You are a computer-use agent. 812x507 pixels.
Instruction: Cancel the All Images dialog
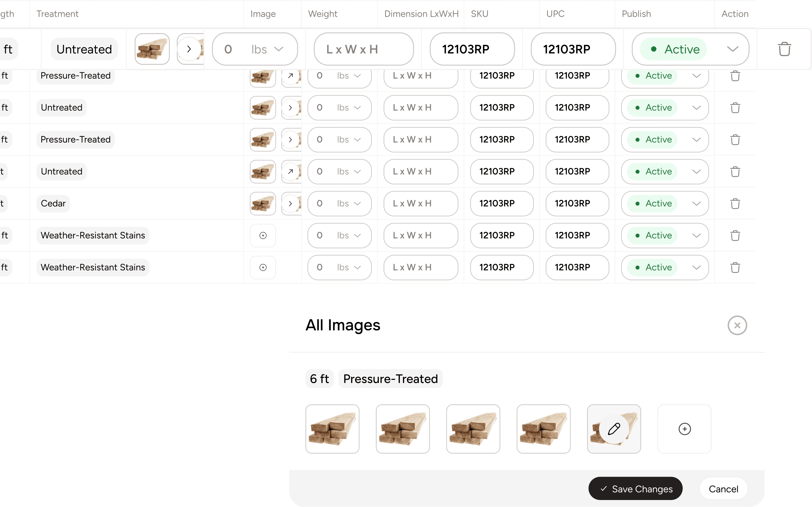pos(723,489)
